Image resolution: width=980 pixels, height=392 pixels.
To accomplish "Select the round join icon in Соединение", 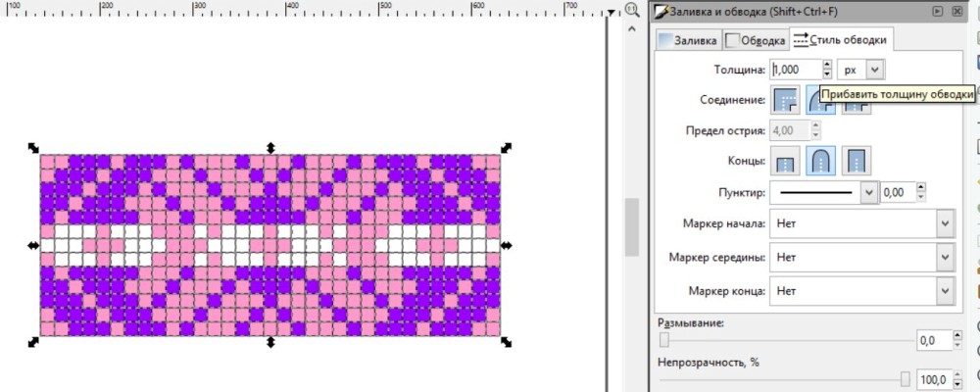I will pos(819,100).
